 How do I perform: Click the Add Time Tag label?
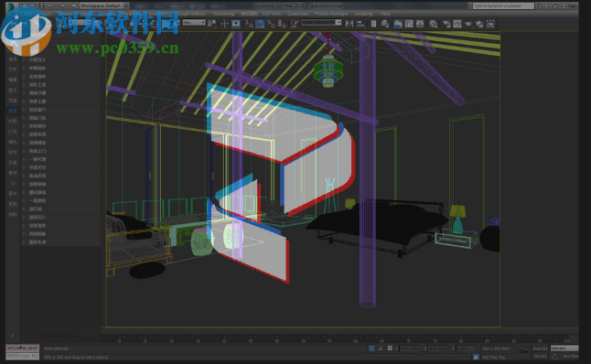pyautogui.click(x=493, y=357)
